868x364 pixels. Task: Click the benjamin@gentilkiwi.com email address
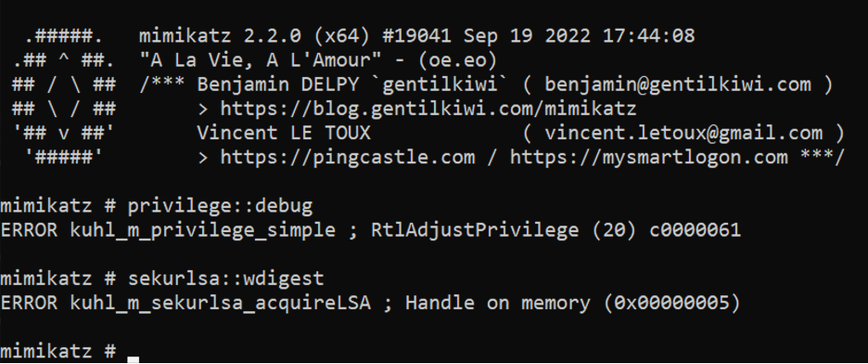pos(678,84)
